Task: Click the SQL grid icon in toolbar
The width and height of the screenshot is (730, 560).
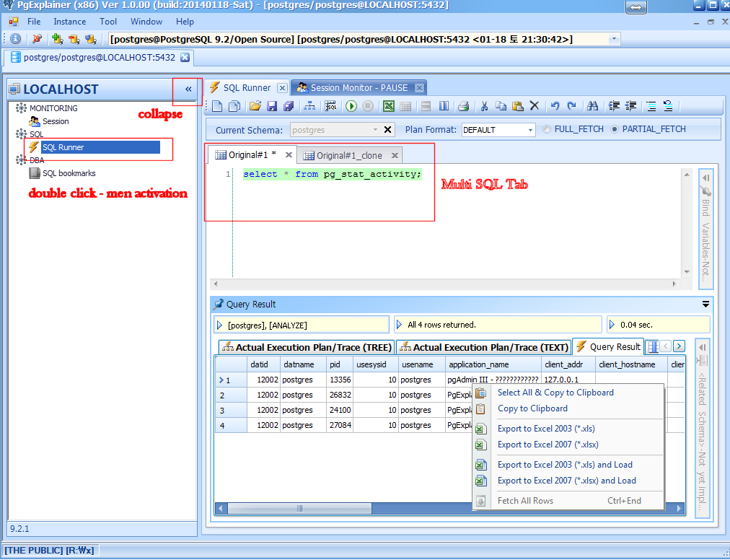Action: coord(330,106)
